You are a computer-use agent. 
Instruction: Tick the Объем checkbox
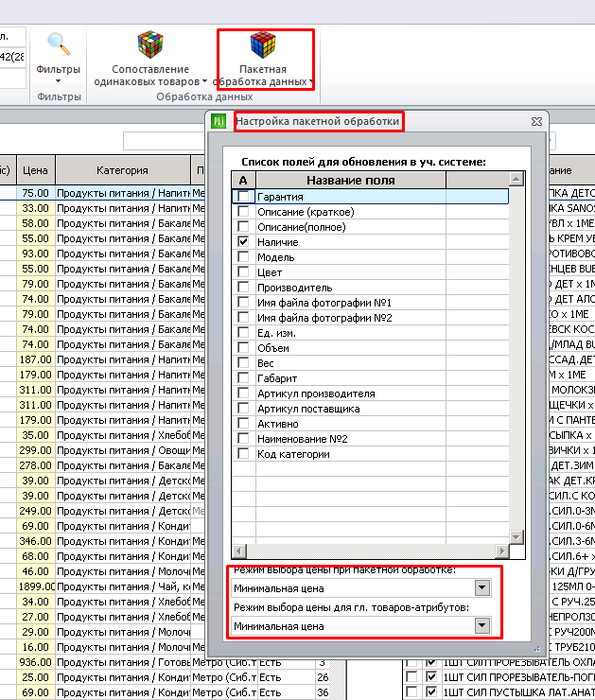[243, 348]
